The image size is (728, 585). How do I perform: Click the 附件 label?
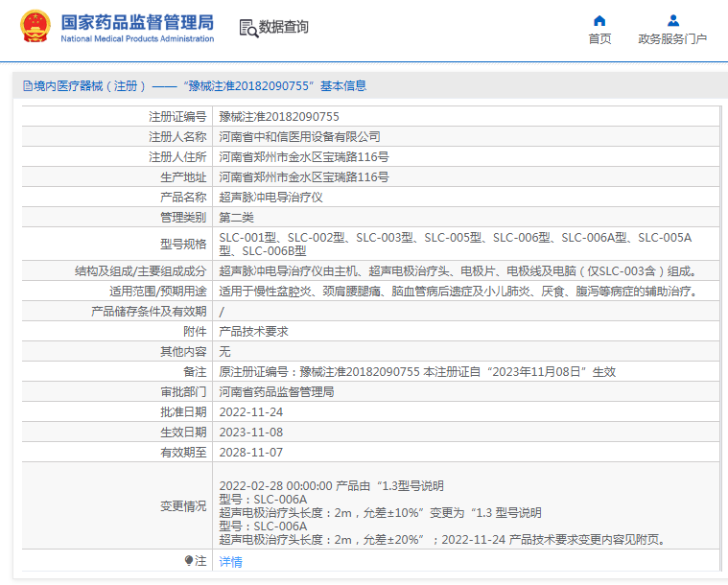[x=195, y=332]
